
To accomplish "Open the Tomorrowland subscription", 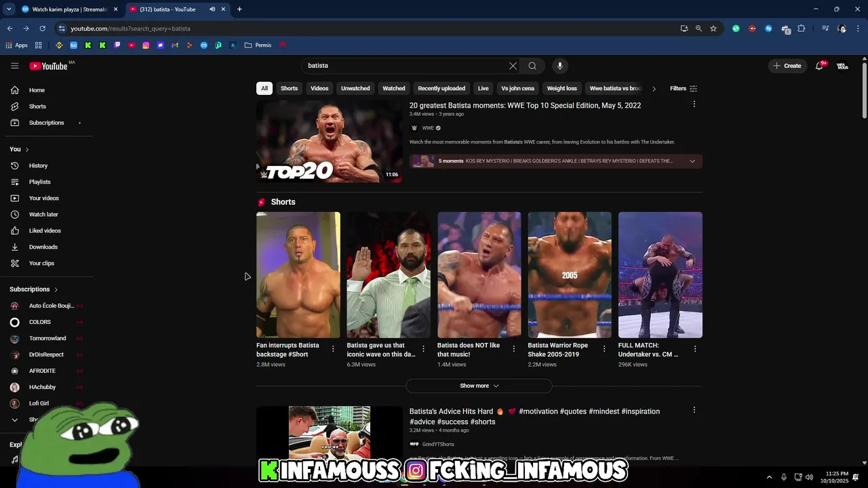I will point(46,338).
